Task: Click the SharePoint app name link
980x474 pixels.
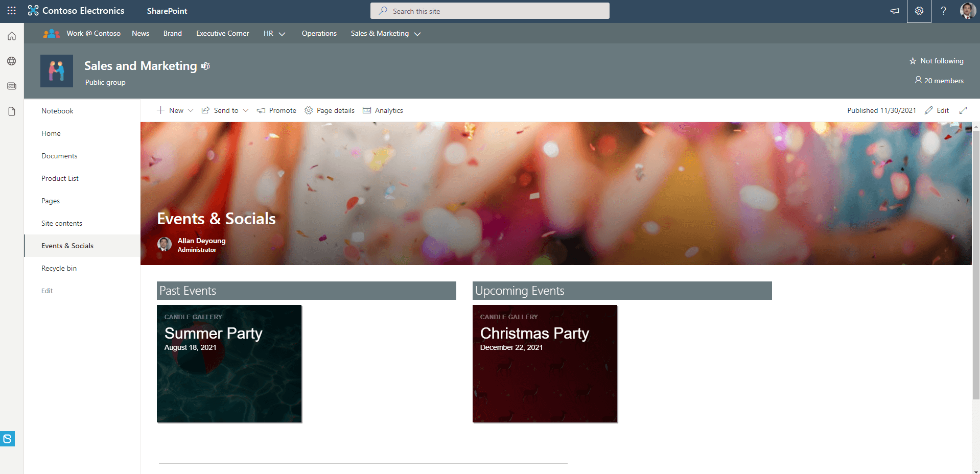Action: click(167, 11)
